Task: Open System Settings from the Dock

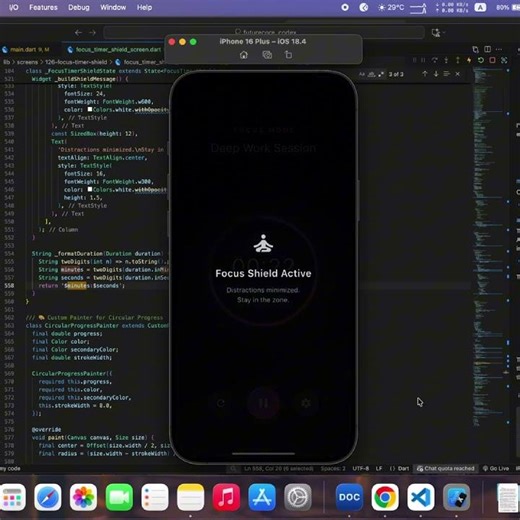Action: pos(298,497)
